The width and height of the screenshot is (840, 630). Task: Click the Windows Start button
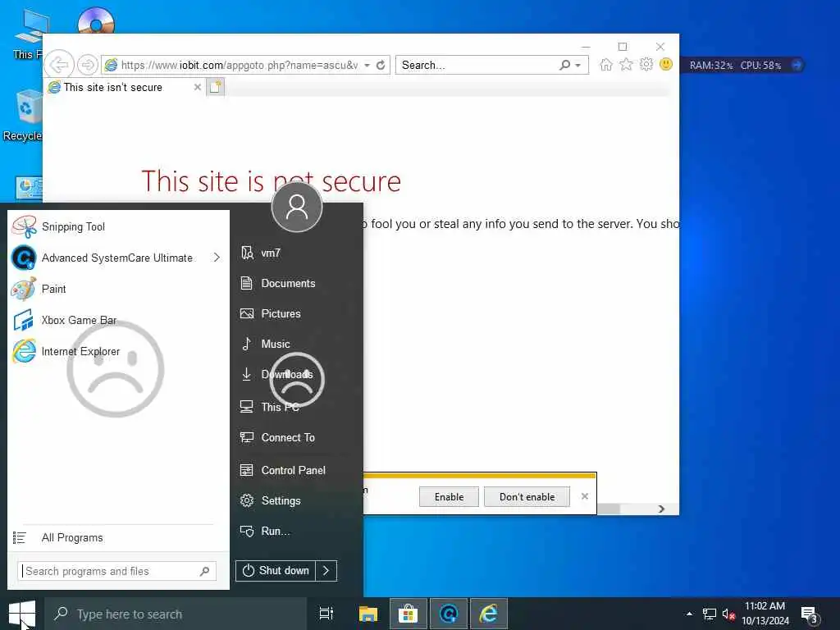(22, 614)
